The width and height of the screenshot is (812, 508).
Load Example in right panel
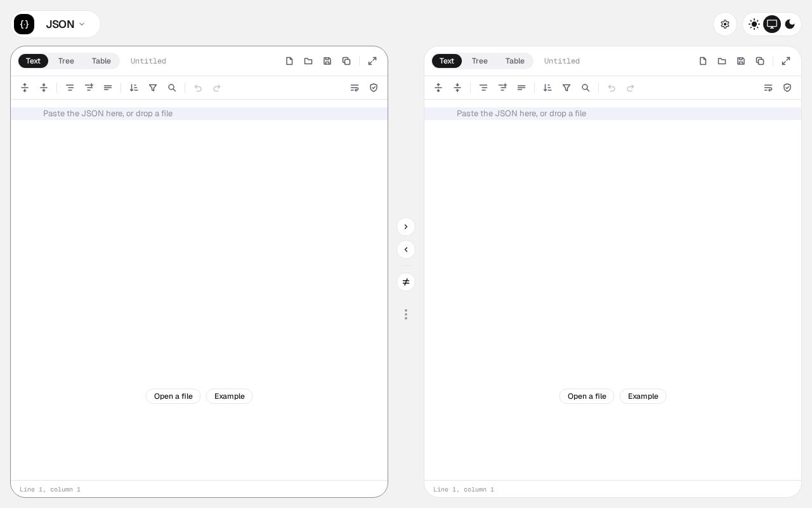click(643, 396)
